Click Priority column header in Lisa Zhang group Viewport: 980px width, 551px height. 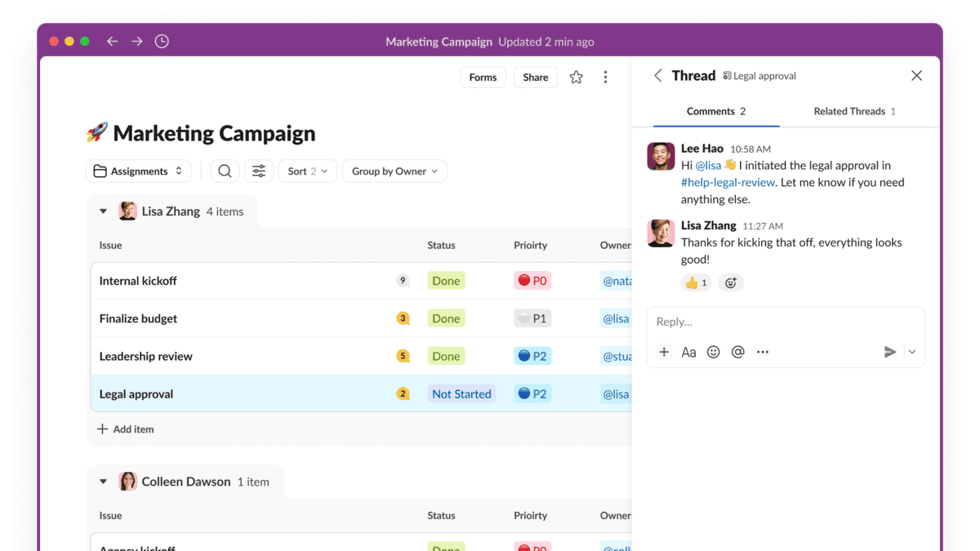click(530, 245)
